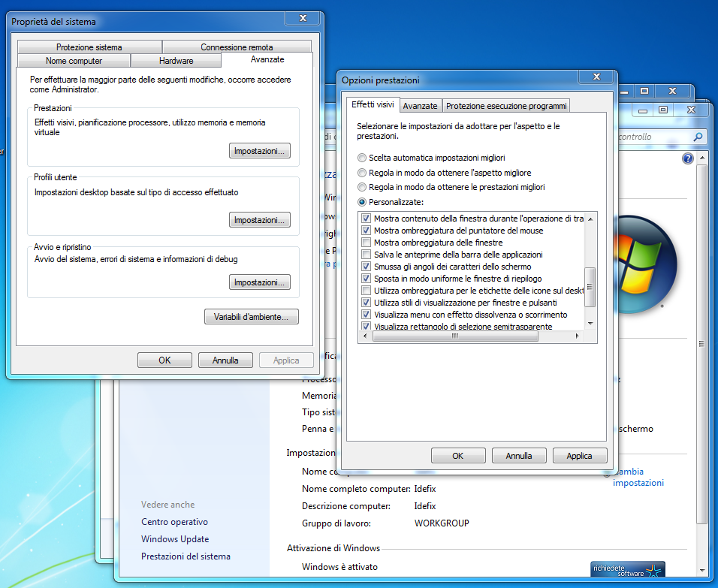Select Regola per ottenere le prestazioni migliori
The image size is (718, 588).
tap(363, 187)
